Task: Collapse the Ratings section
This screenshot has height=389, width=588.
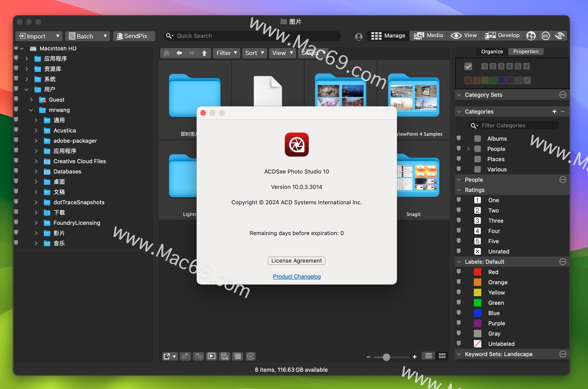Action: click(459, 190)
